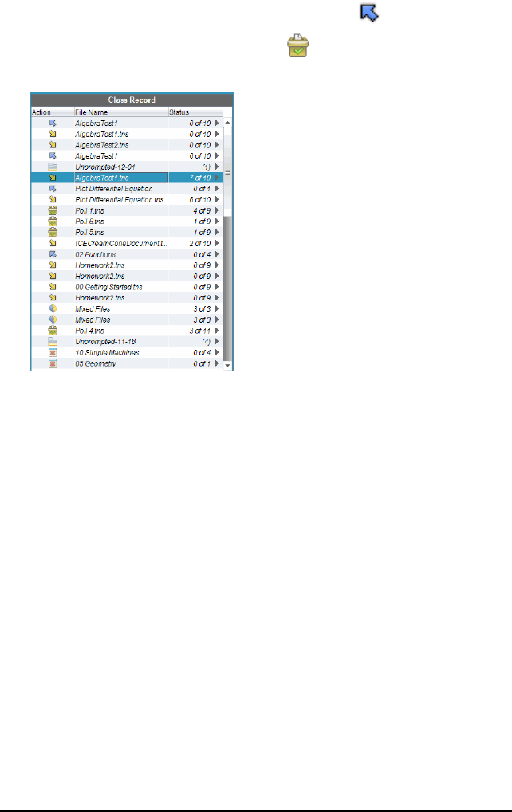Click the poll icon for Poll 1.tns

click(53, 210)
